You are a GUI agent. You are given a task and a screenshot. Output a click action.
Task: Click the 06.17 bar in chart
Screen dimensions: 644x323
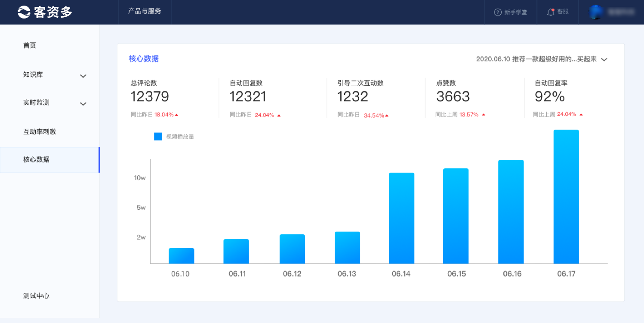(x=566, y=196)
